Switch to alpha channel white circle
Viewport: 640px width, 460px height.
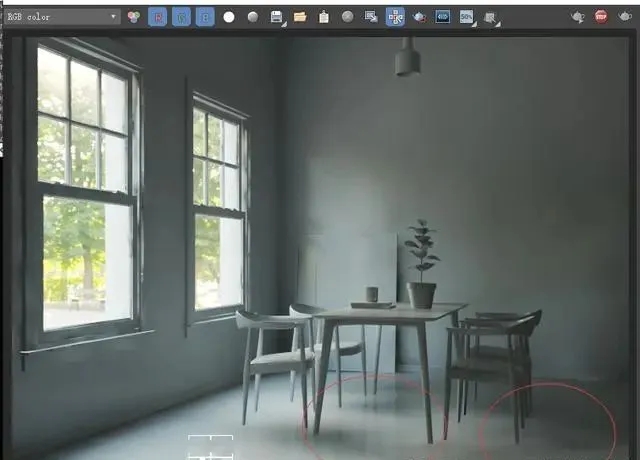pyautogui.click(x=229, y=17)
